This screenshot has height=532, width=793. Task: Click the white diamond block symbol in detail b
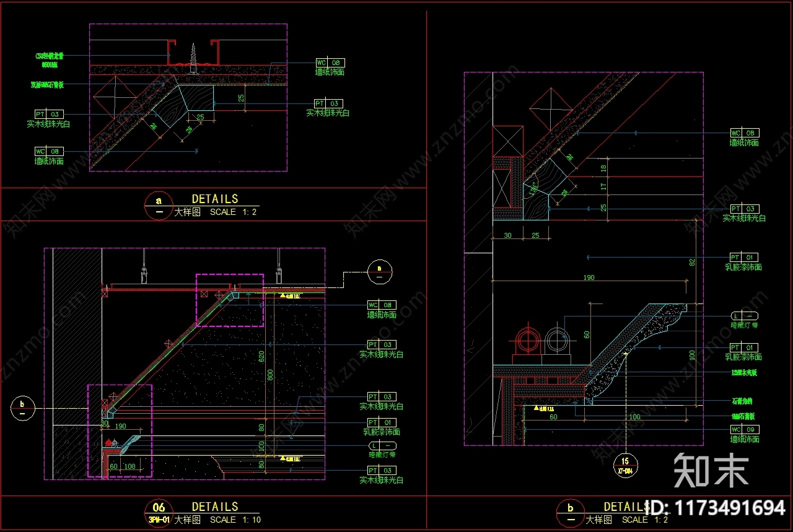pos(551,110)
